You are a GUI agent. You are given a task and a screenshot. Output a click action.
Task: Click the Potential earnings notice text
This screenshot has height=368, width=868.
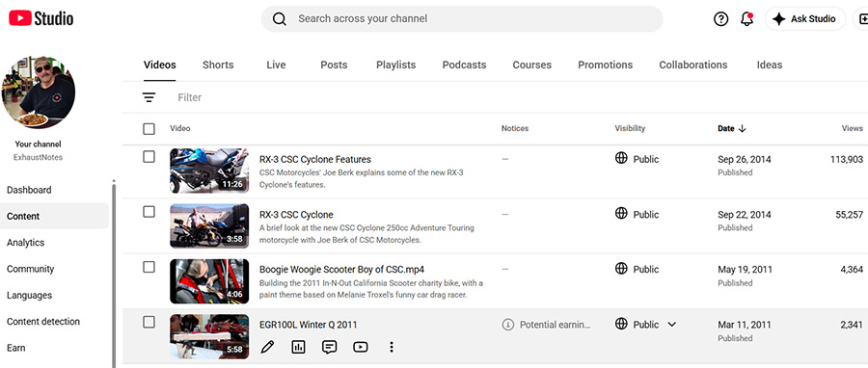(556, 325)
